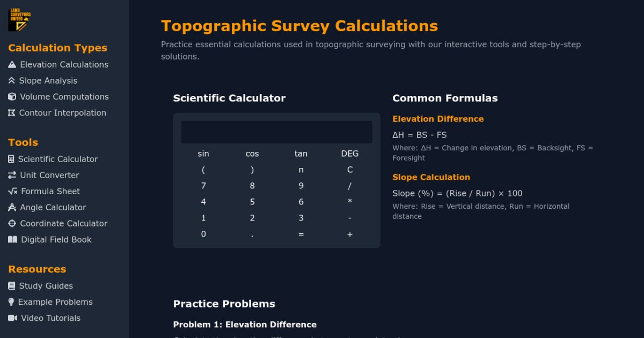644x338 pixels.
Task: Clear the calculator with the C button
Action: pos(349,169)
